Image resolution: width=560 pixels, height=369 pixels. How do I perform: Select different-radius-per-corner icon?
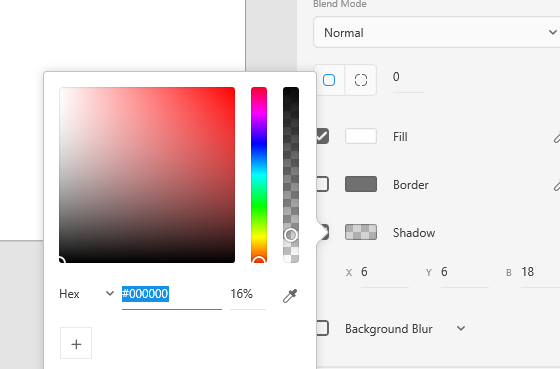[361, 80]
